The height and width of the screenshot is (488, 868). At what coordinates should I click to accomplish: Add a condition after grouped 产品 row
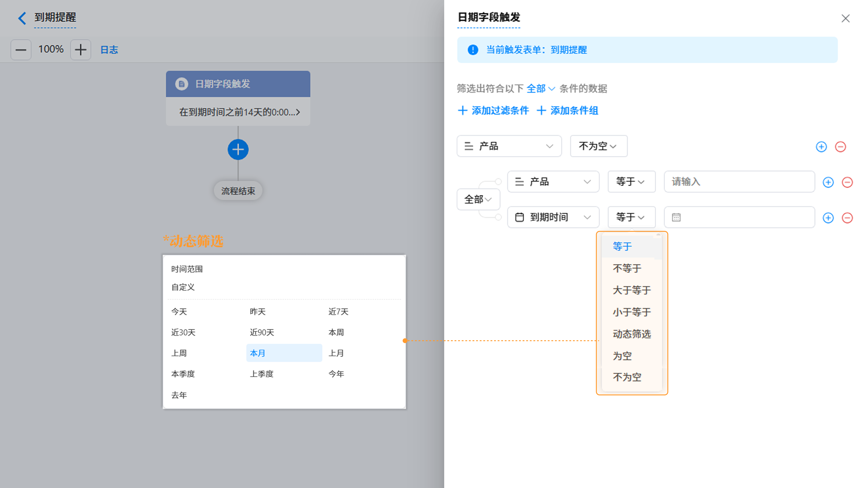[828, 182]
